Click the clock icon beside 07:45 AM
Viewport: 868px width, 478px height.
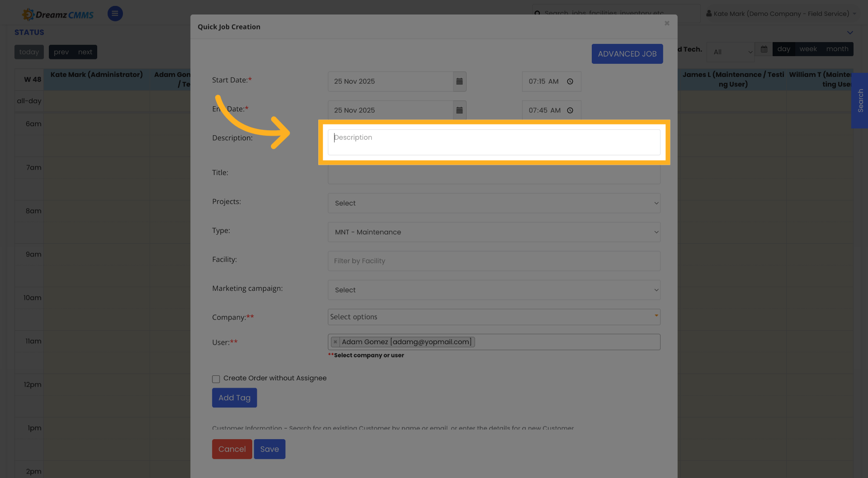point(570,110)
